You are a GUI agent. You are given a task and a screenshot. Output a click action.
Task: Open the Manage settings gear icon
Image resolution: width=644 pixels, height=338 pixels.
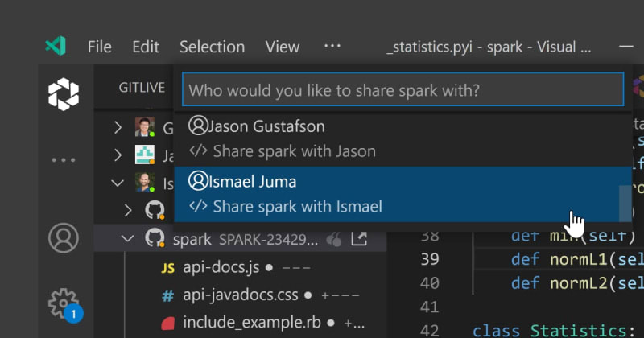[x=64, y=303]
